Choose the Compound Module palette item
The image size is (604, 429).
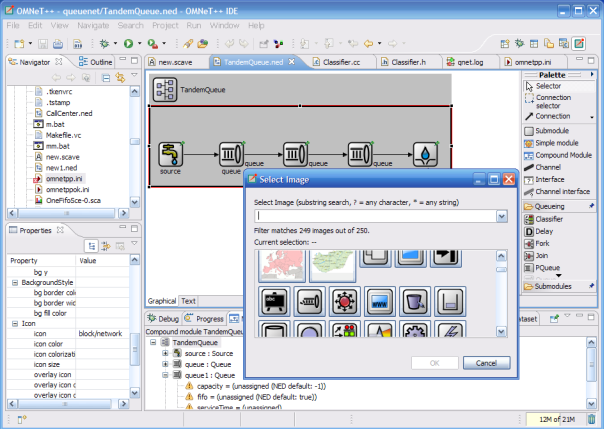click(x=563, y=155)
